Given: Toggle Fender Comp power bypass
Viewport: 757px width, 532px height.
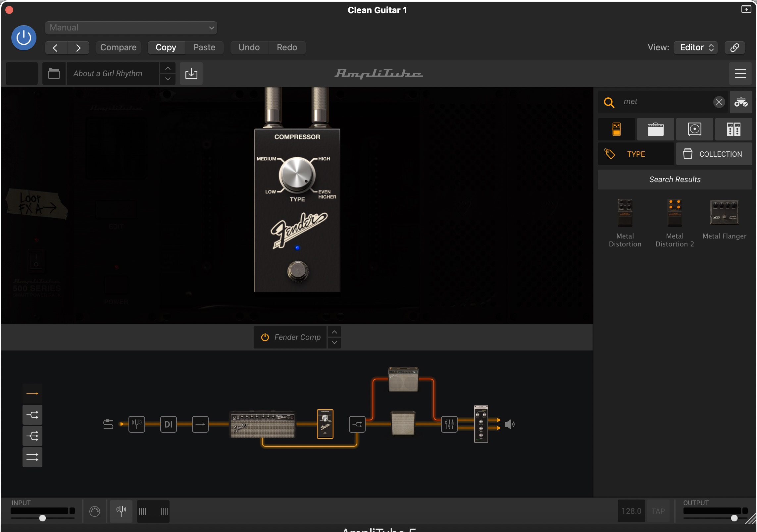Looking at the screenshot, I should 265,337.
